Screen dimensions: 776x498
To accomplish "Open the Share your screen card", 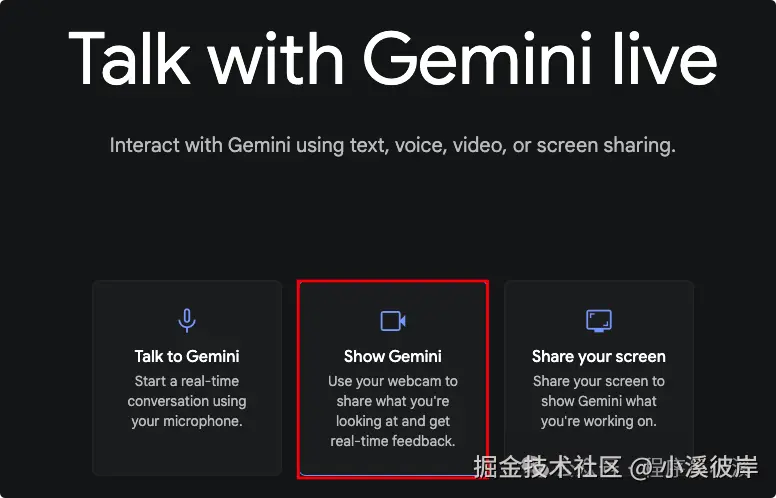I will (x=599, y=378).
